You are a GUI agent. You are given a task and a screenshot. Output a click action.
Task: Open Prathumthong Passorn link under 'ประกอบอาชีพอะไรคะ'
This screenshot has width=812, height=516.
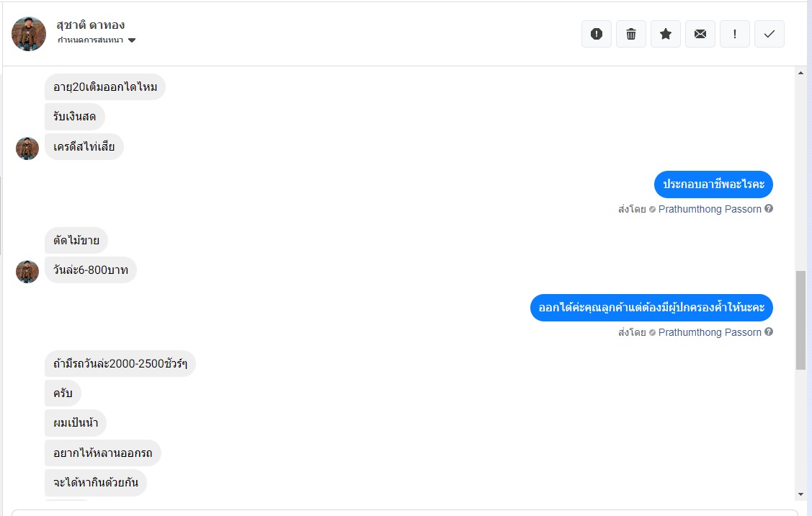[x=710, y=209]
